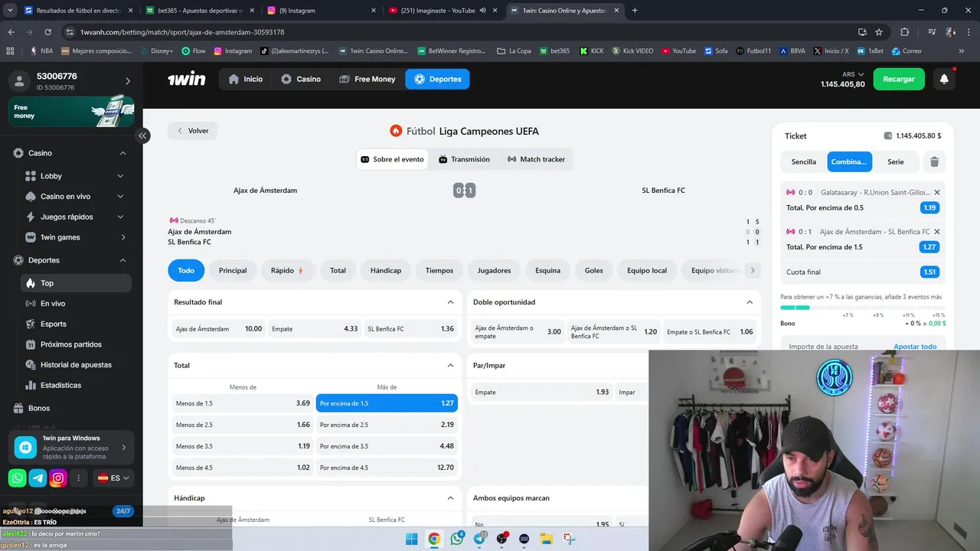Open the user profile avatar icon
980x551 pixels.
(20, 81)
